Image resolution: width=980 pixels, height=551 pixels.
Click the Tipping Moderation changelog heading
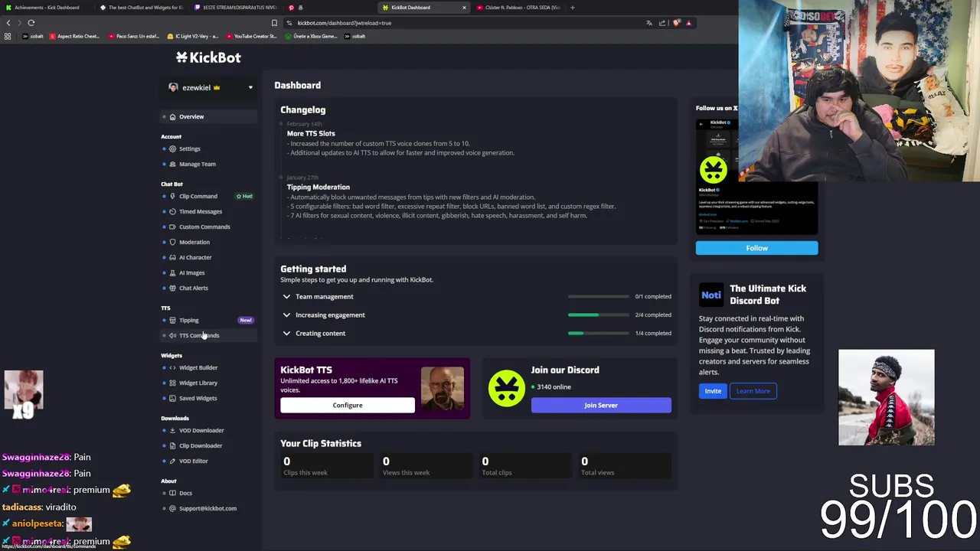click(318, 187)
